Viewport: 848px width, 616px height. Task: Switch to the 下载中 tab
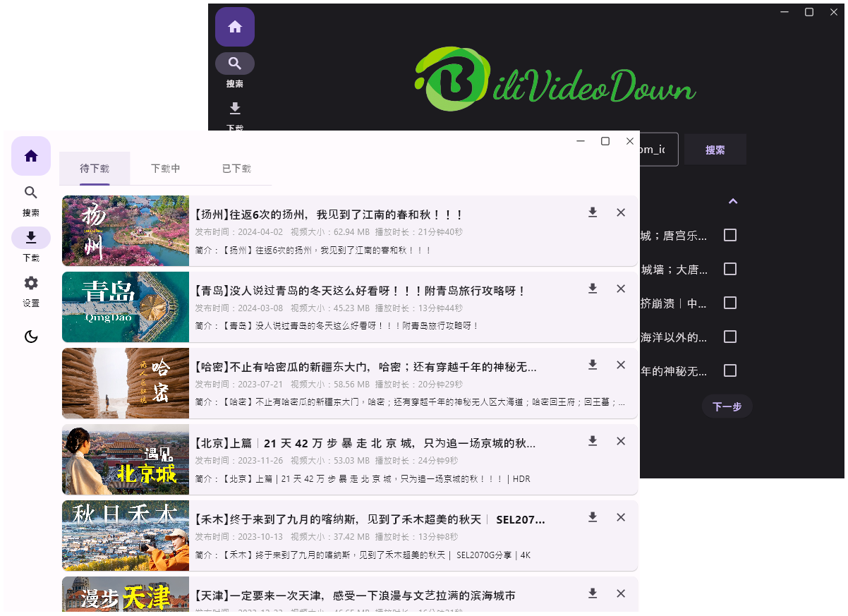coord(166,168)
